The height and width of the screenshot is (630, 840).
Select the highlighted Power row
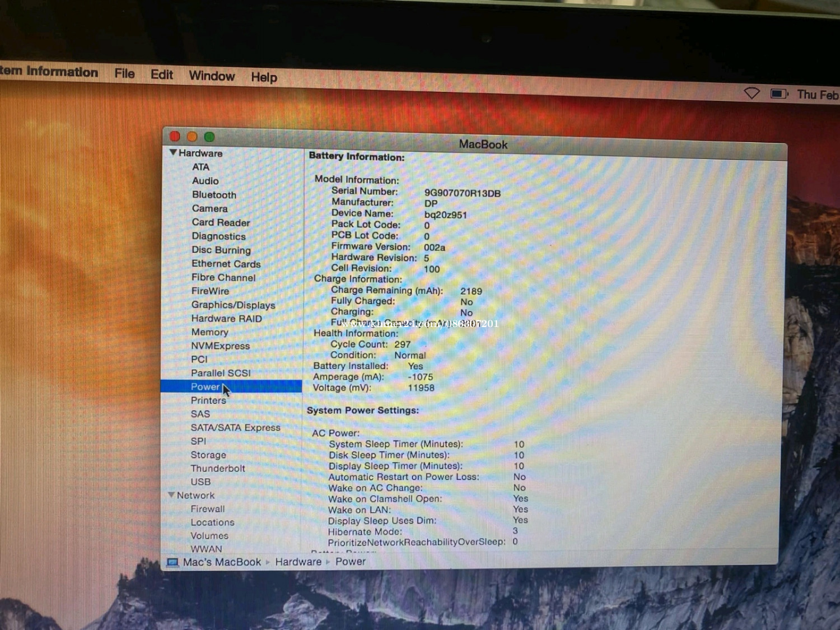231,386
